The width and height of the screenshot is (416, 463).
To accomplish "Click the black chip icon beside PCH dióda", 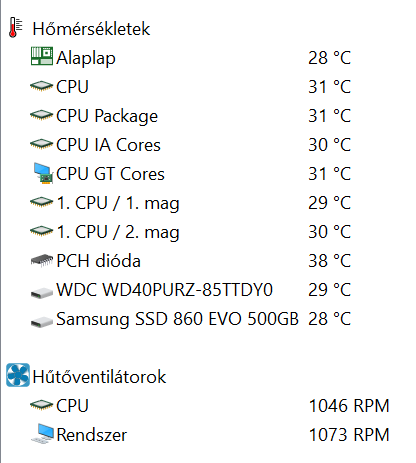I will coord(42,260).
